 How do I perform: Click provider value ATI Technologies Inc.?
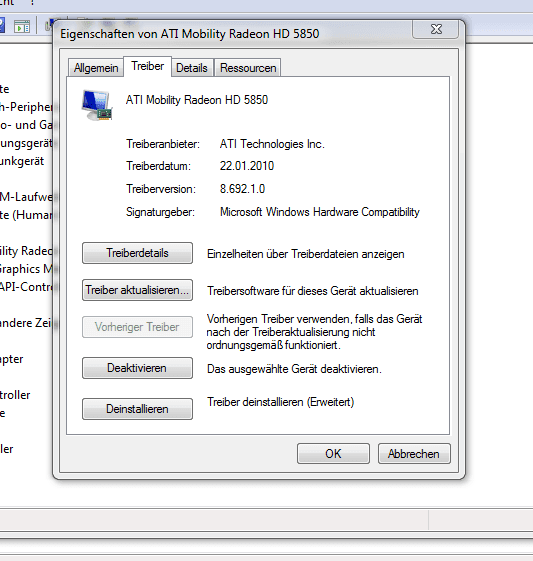coord(272,144)
